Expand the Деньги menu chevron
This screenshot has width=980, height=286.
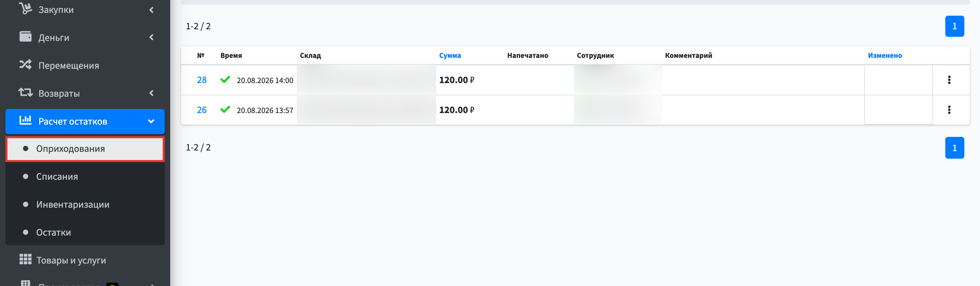pos(151,37)
